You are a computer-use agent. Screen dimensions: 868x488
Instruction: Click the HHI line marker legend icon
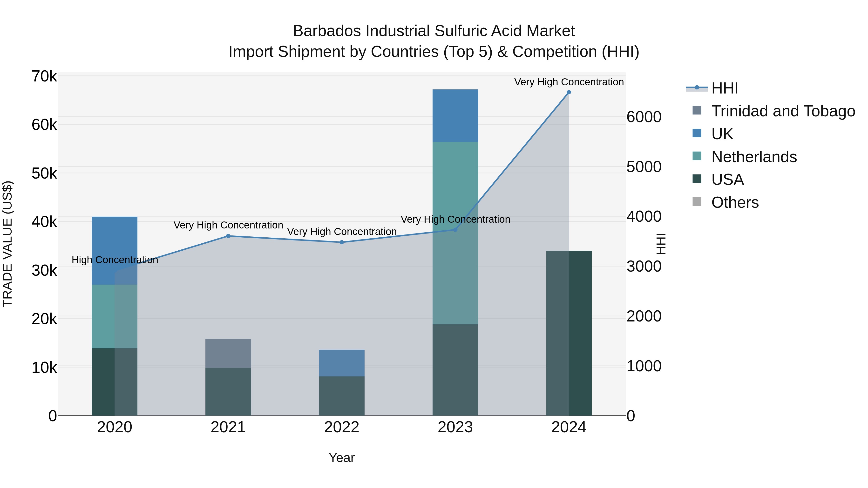697,88
